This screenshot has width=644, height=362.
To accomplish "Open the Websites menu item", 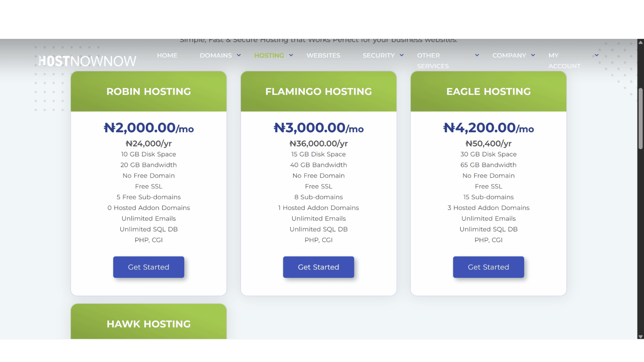I will pos(323,55).
